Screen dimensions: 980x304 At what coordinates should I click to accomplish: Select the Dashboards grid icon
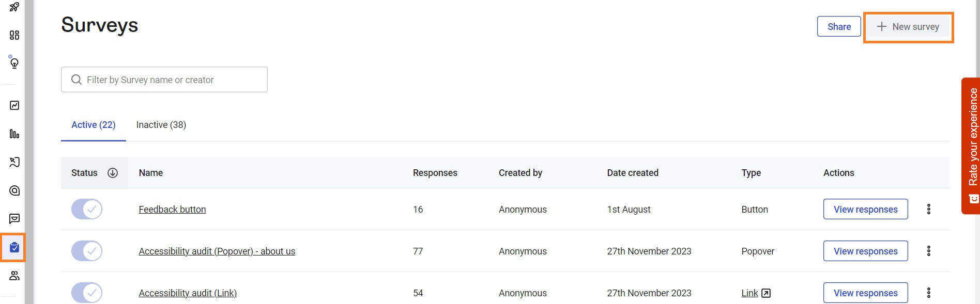coord(14,35)
